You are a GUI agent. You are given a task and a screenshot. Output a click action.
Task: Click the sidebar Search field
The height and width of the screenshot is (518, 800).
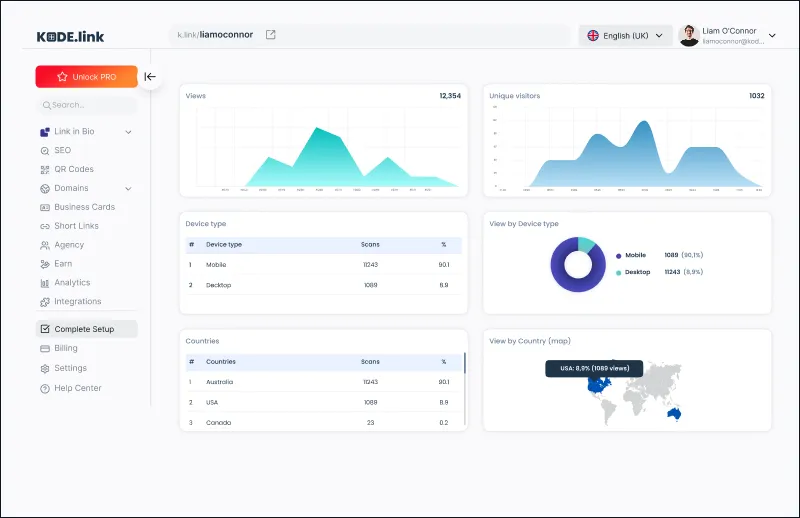click(88, 105)
